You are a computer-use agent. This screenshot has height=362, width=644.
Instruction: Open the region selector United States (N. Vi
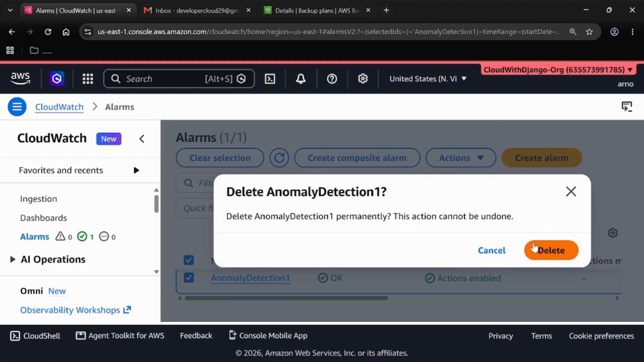click(x=428, y=79)
